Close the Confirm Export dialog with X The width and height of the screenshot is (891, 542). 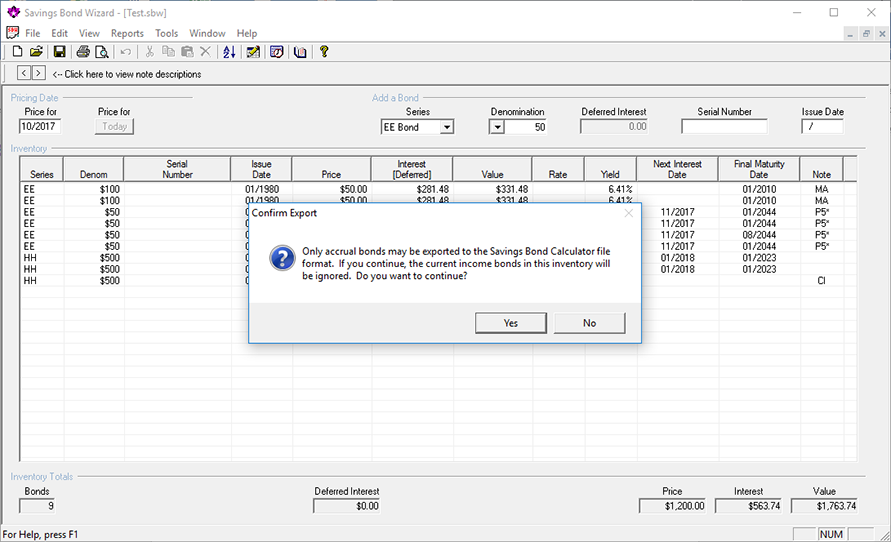point(628,213)
